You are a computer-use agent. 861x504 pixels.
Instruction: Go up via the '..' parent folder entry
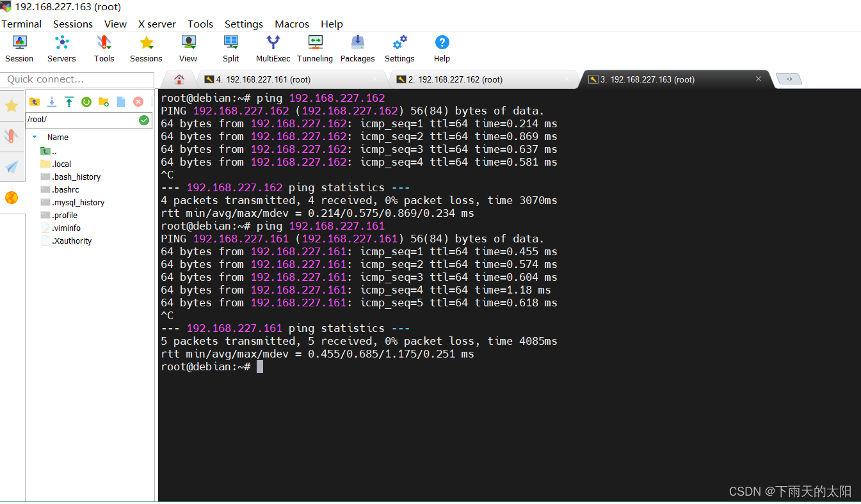pos(54,152)
